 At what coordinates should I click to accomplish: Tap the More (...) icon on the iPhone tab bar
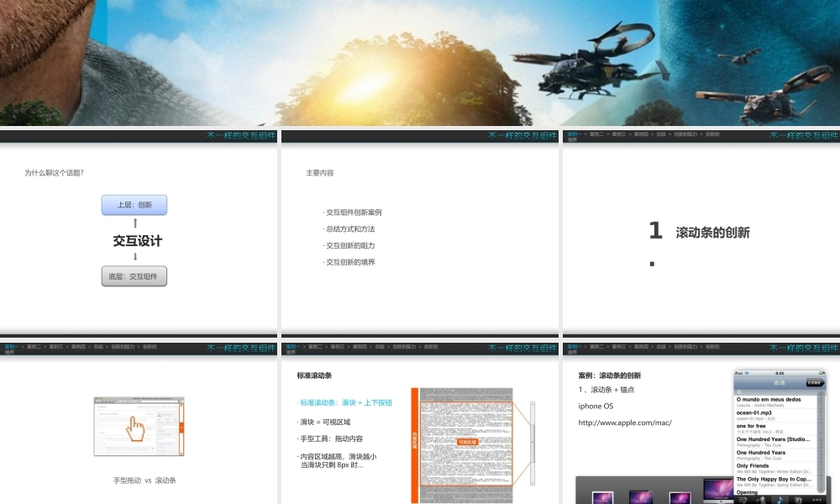click(816, 500)
